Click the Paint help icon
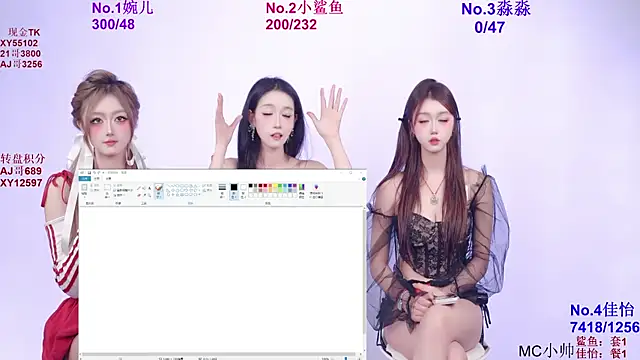640x360 pixels. click(364, 179)
